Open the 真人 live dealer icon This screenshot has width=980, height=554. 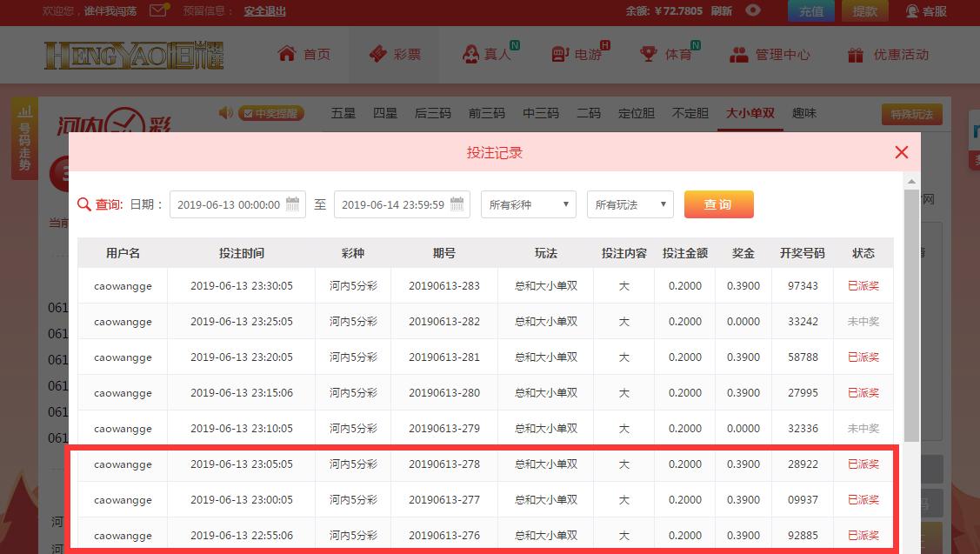pos(470,54)
